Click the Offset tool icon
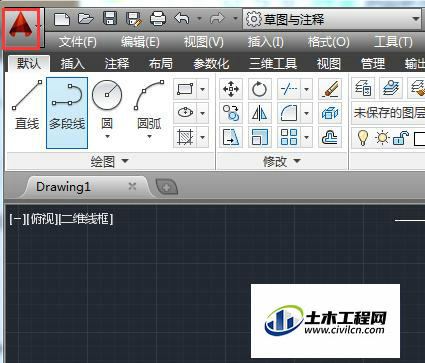This screenshot has height=363, width=425. click(330, 137)
